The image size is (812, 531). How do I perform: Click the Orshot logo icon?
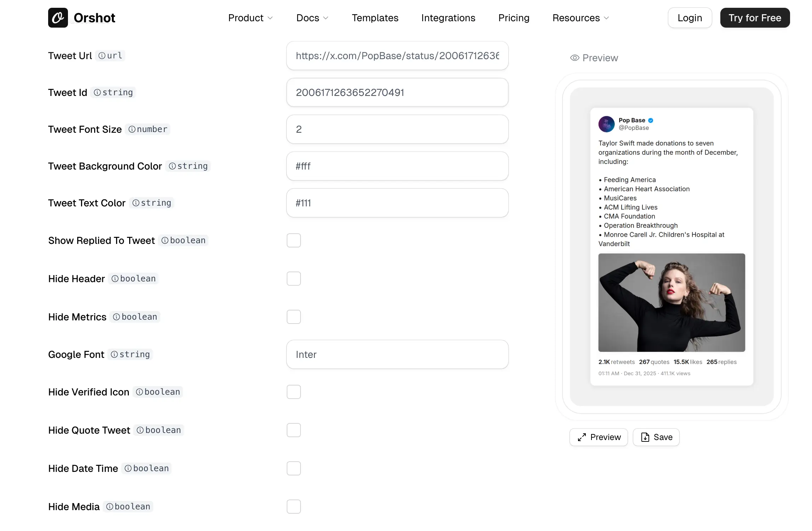58,18
